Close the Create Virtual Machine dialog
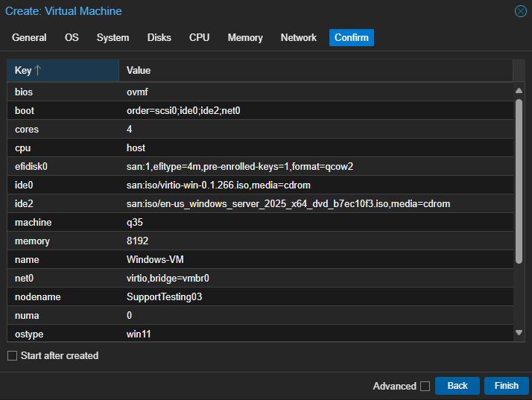 [521, 11]
